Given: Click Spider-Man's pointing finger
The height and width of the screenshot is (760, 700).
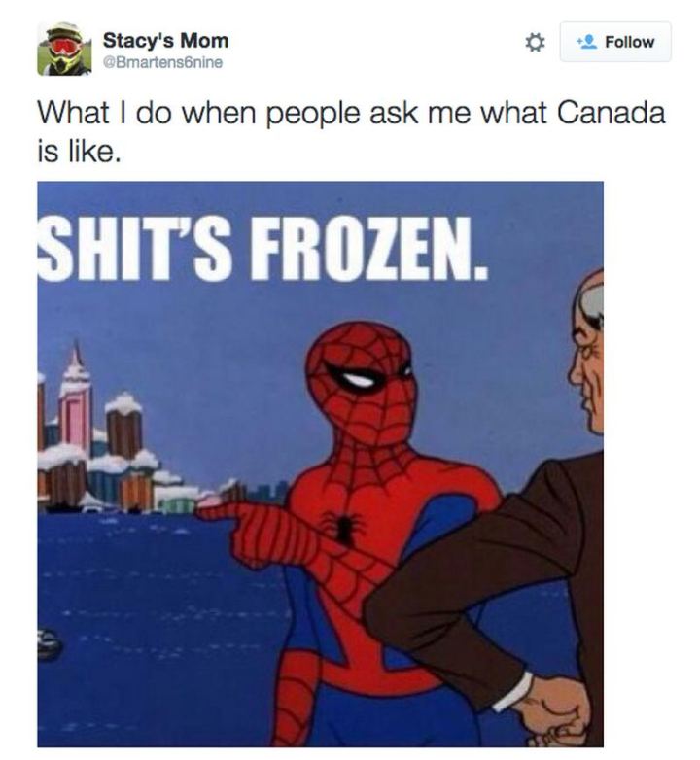Looking at the screenshot, I should (221, 510).
